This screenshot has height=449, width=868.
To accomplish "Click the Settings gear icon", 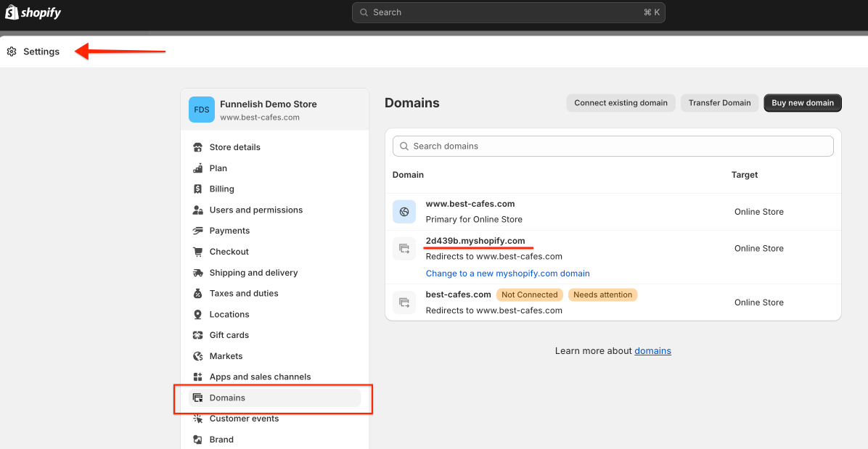I will pyautogui.click(x=12, y=52).
